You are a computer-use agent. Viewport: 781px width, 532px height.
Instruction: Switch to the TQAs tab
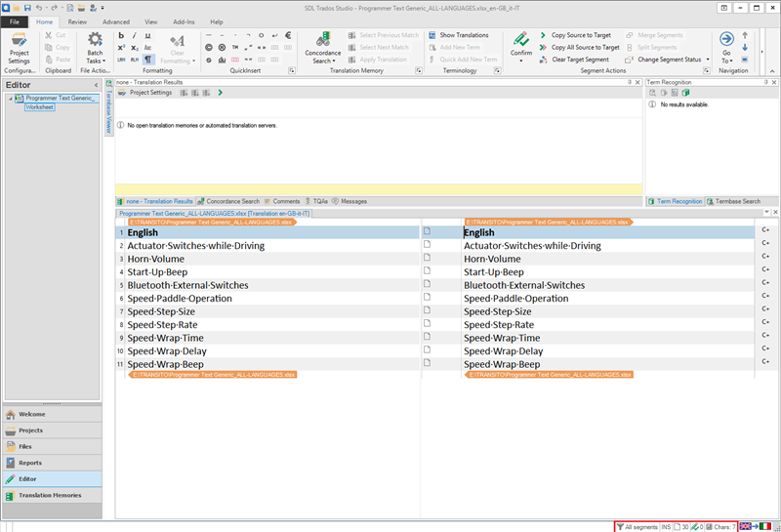click(x=316, y=201)
